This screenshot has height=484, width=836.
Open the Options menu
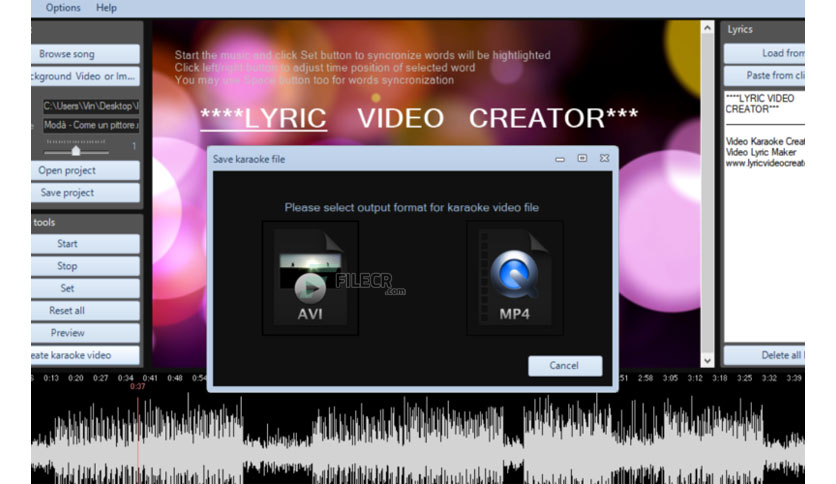click(63, 7)
